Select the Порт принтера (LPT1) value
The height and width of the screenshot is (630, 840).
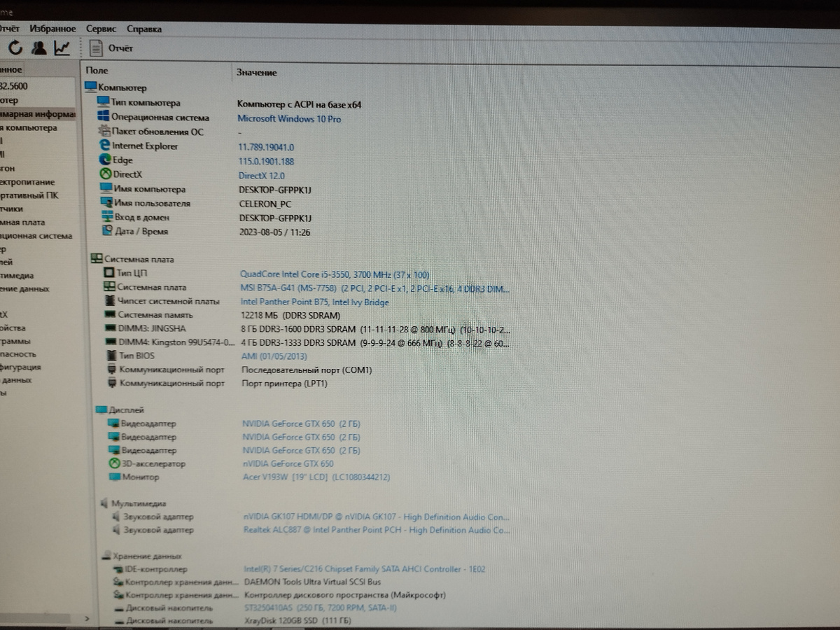tap(284, 384)
